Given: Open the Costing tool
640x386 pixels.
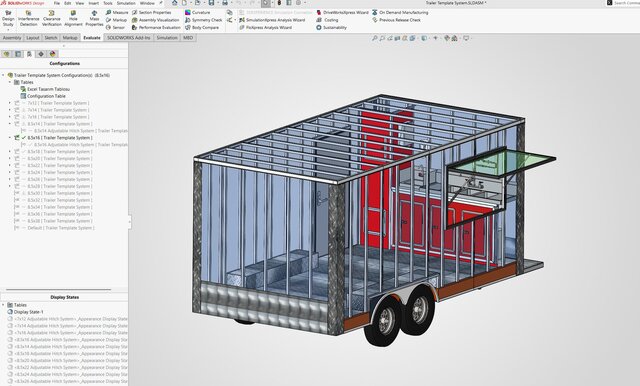Looking at the screenshot, I should 327,20.
